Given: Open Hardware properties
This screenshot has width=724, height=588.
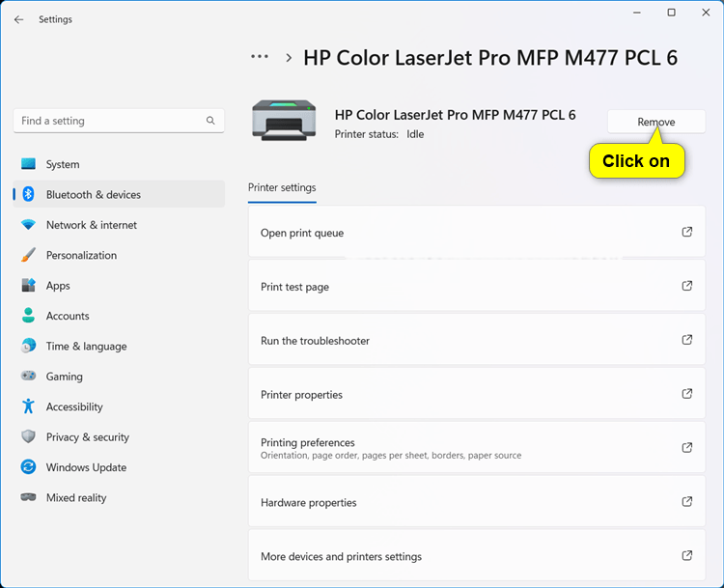Looking at the screenshot, I should coord(477,501).
